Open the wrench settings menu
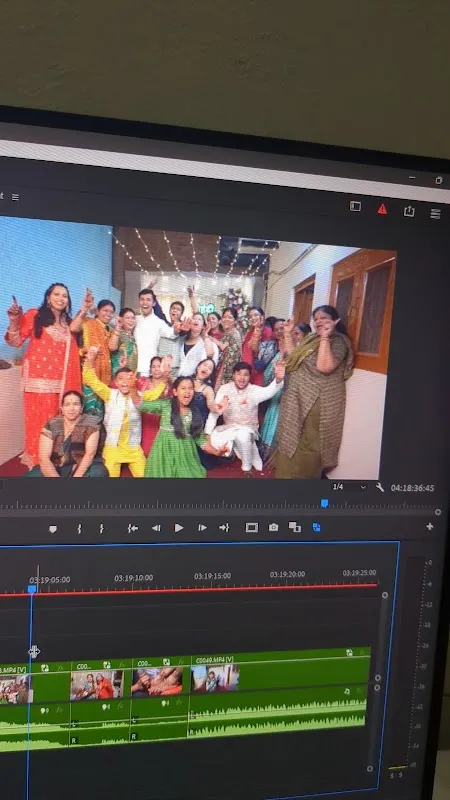450x800 pixels. point(380,487)
